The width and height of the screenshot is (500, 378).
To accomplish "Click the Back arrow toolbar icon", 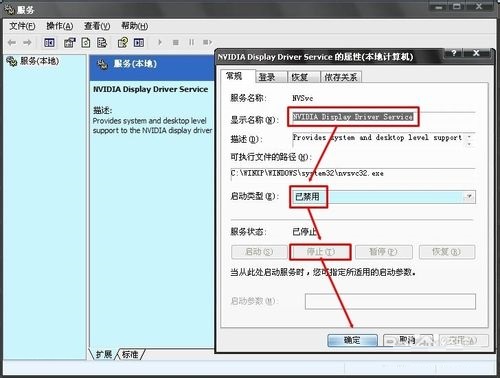I will [x=12, y=42].
